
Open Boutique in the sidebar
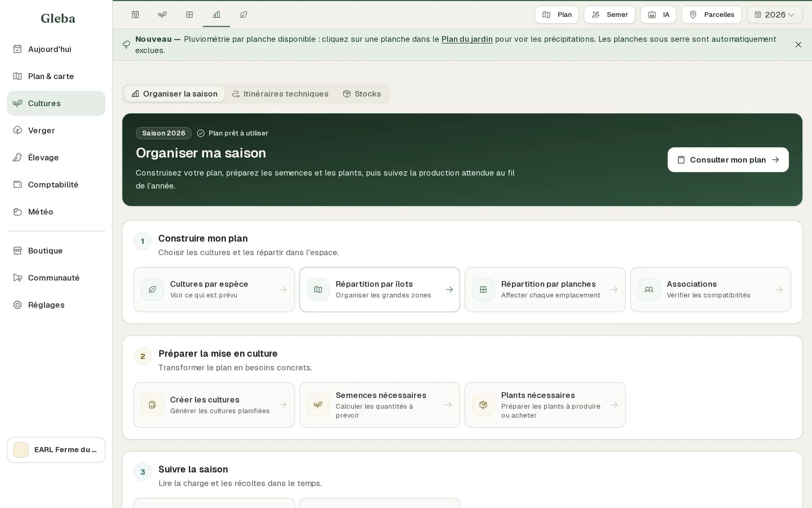coord(56,251)
